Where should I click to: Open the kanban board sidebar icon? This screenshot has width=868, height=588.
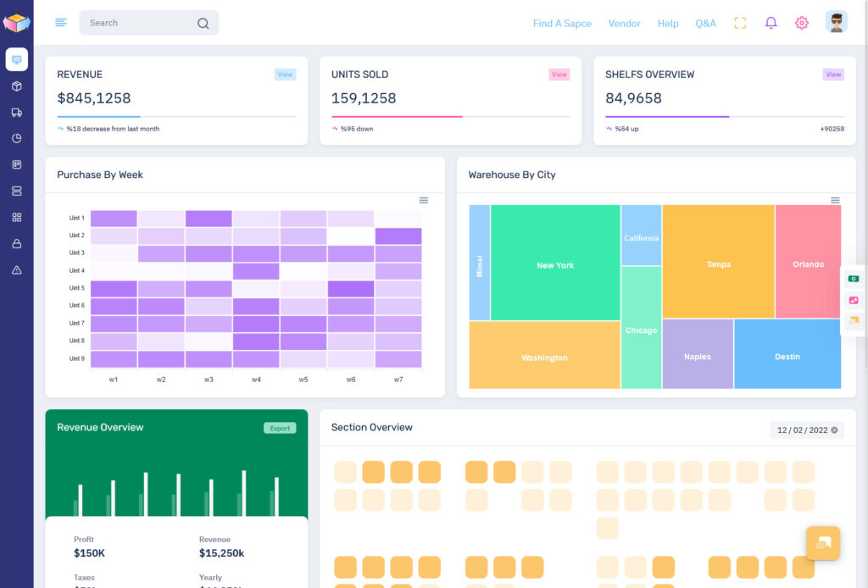(x=17, y=164)
